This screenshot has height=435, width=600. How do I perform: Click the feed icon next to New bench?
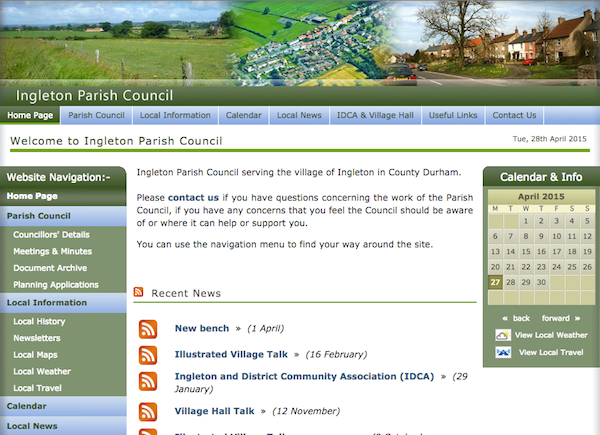(148, 329)
